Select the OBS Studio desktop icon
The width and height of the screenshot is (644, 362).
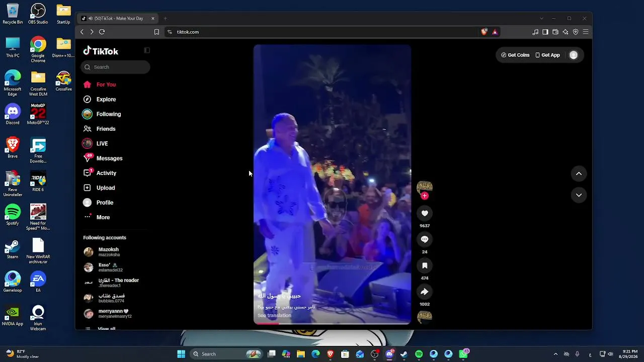(x=38, y=14)
